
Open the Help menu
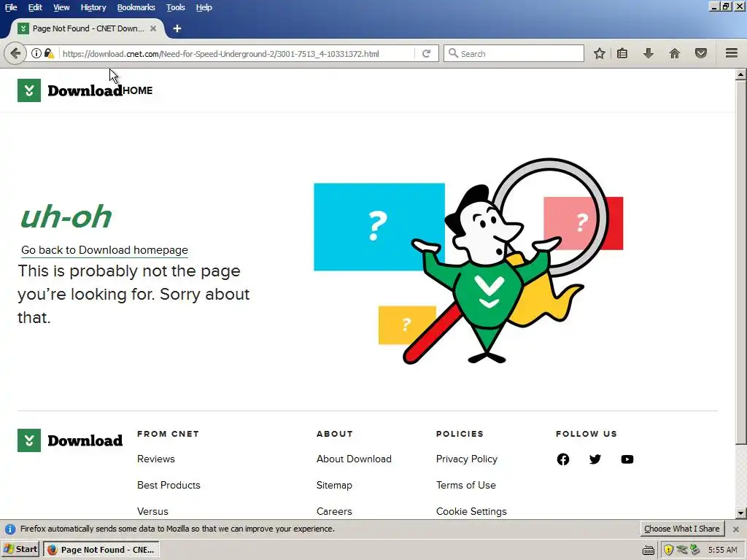point(204,7)
